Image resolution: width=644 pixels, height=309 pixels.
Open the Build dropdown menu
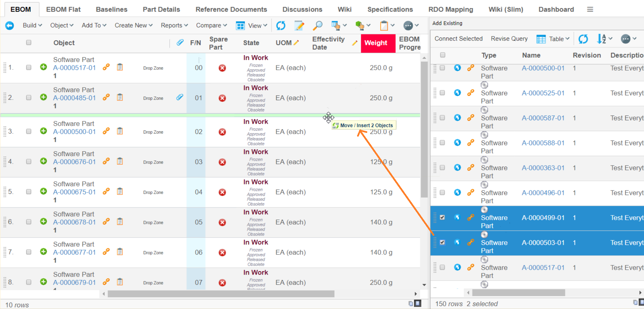pyautogui.click(x=32, y=26)
